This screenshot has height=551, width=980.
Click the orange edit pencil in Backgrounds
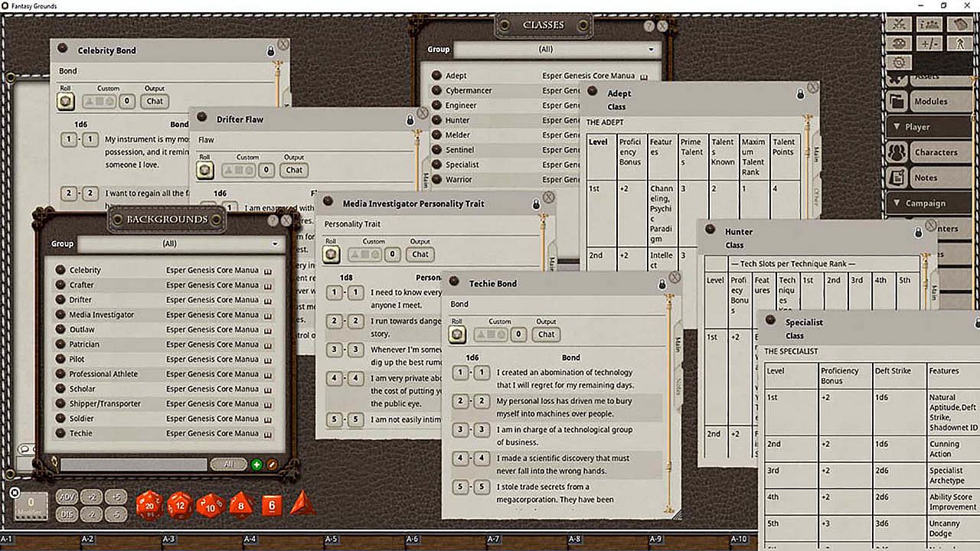272,465
